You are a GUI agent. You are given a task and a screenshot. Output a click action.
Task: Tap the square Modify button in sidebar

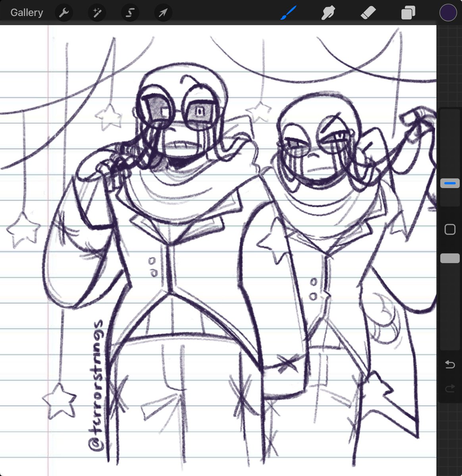pyautogui.click(x=450, y=229)
